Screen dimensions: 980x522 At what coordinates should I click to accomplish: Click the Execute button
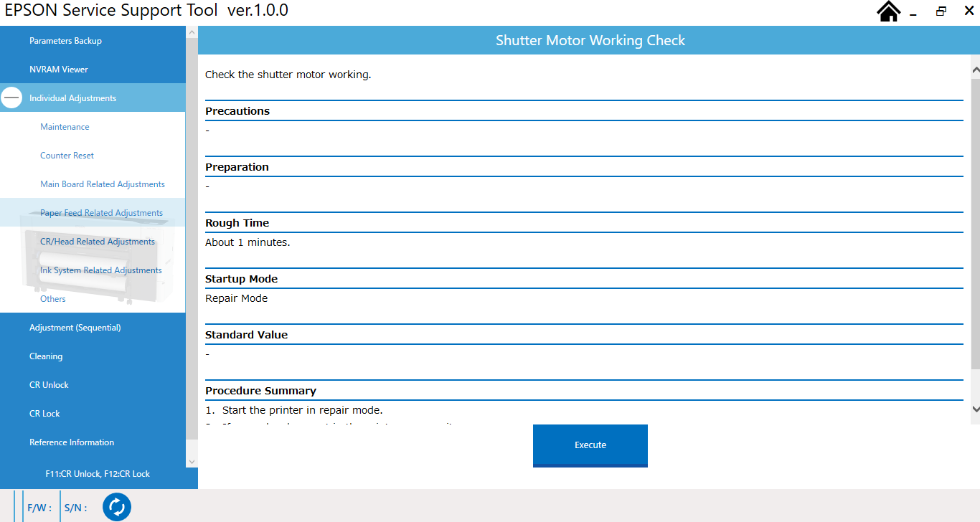[590, 445]
